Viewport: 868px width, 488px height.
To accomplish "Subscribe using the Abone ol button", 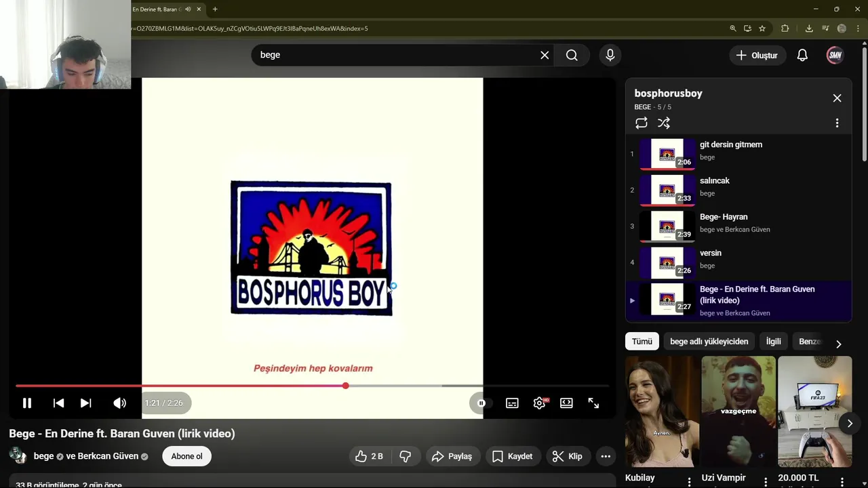I will [186, 456].
